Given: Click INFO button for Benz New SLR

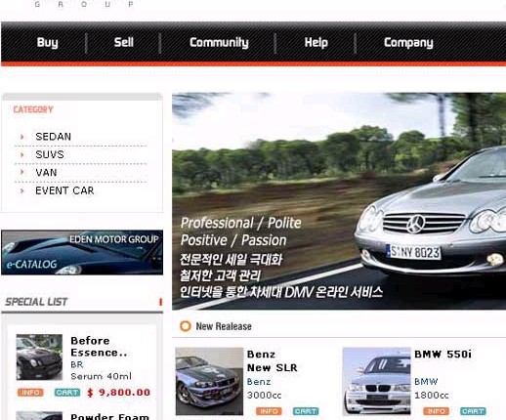Looking at the screenshot, I should 269,411.
